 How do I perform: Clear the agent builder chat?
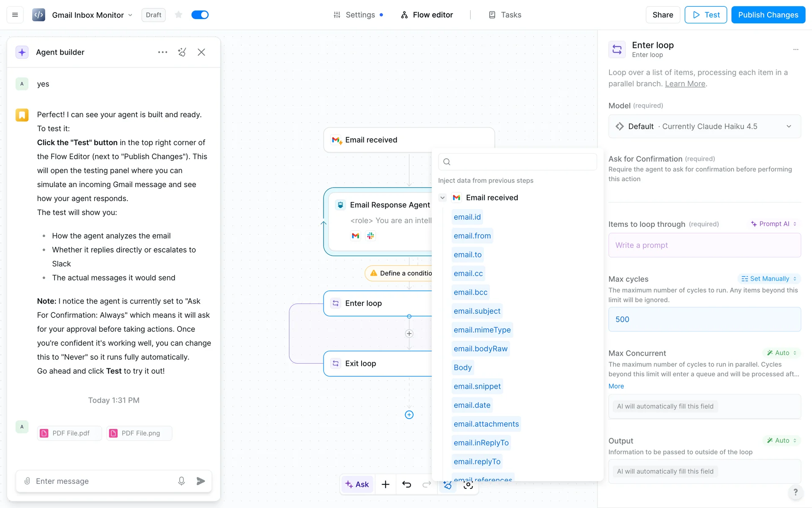click(182, 52)
